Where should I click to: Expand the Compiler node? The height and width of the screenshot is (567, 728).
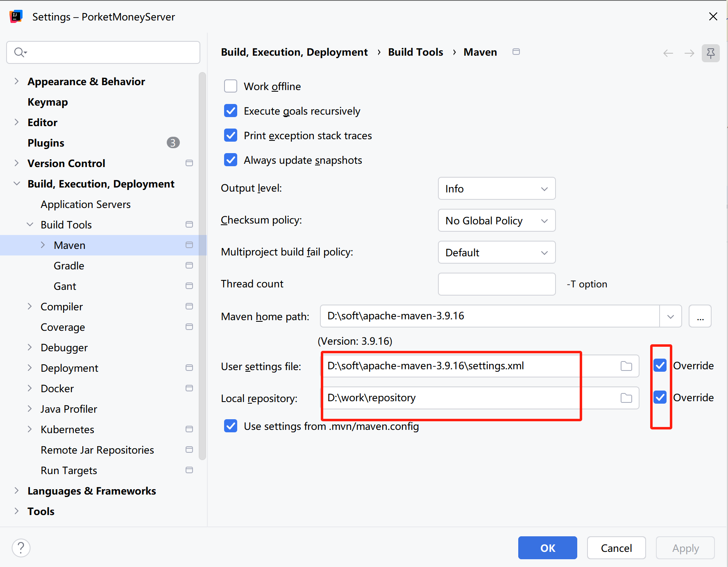coord(30,306)
